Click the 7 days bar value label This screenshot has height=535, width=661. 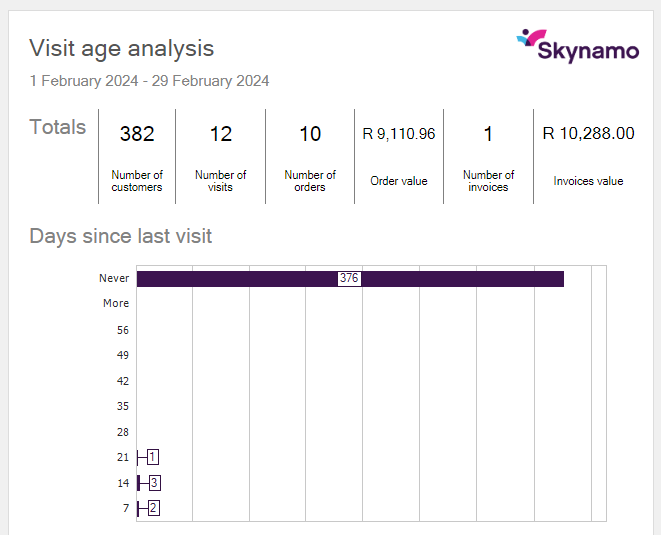tap(153, 508)
